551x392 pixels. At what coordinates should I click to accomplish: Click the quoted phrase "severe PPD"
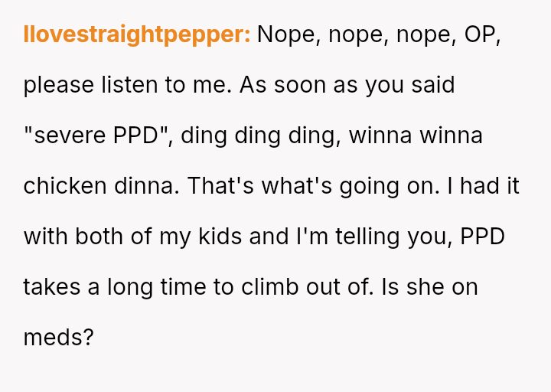click(x=97, y=136)
